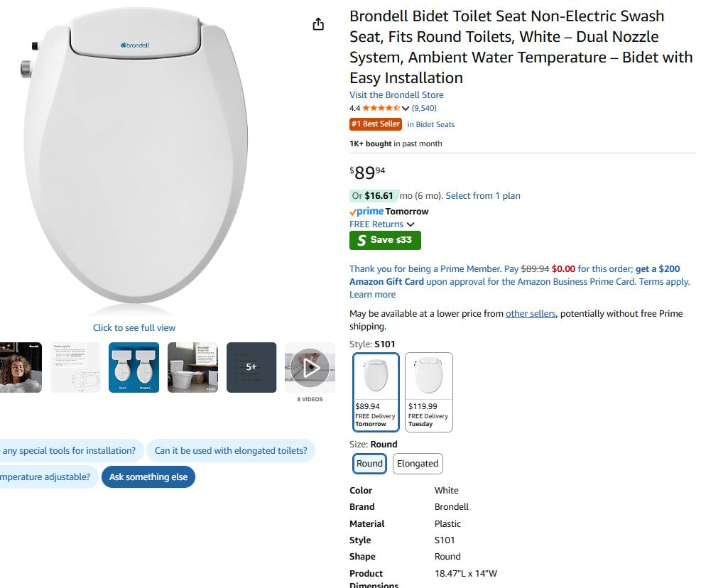
Task: Open the 5+ more images thumbnail
Action: [x=251, y=367]
